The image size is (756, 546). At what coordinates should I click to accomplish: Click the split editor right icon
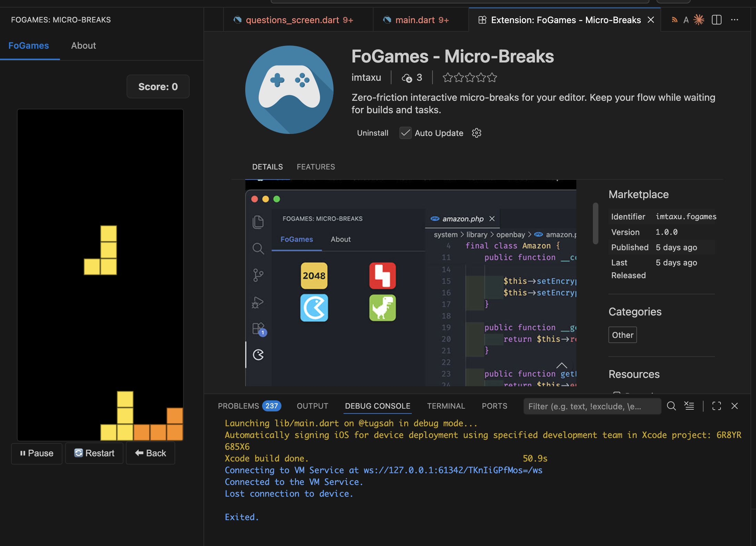point(716,20)
